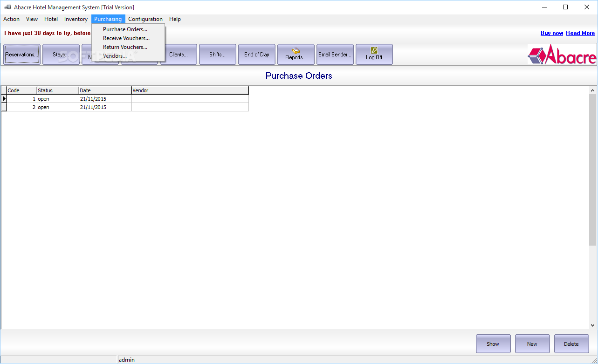The height and width of the screenshot is (364, 598).
Task: Close the Purchasing menu header
Action: (x=108, y=19)
